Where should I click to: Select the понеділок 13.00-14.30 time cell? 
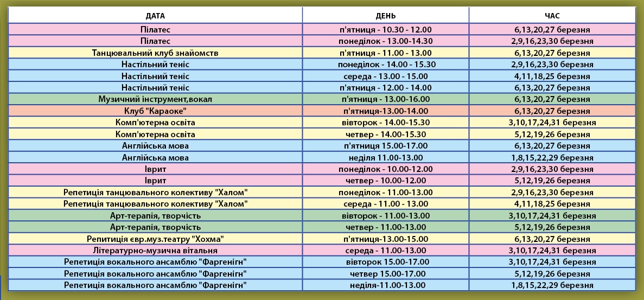[x=385, y=41]
